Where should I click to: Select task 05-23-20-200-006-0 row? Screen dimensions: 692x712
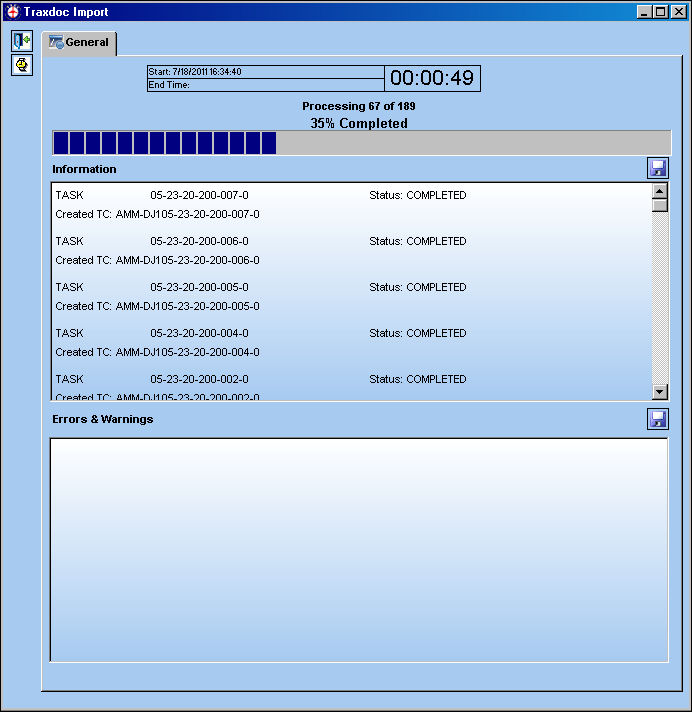(x=261, y=241)
